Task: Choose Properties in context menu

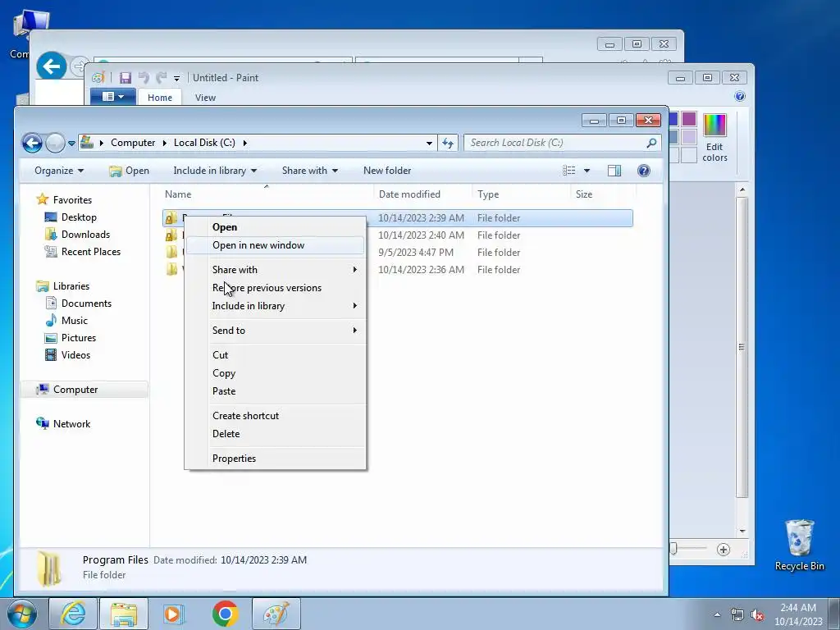Action: pyautogui.click(x=276, y=459)
